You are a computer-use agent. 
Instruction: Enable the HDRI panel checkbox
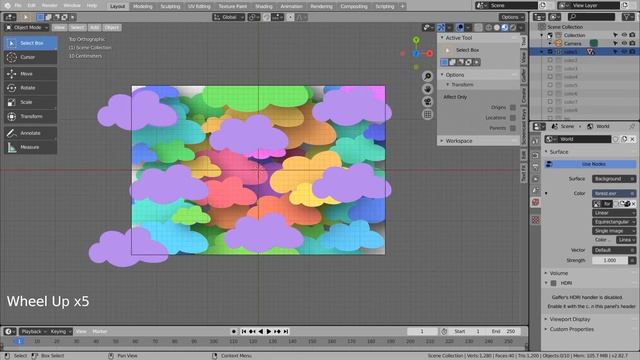point(553,283)
